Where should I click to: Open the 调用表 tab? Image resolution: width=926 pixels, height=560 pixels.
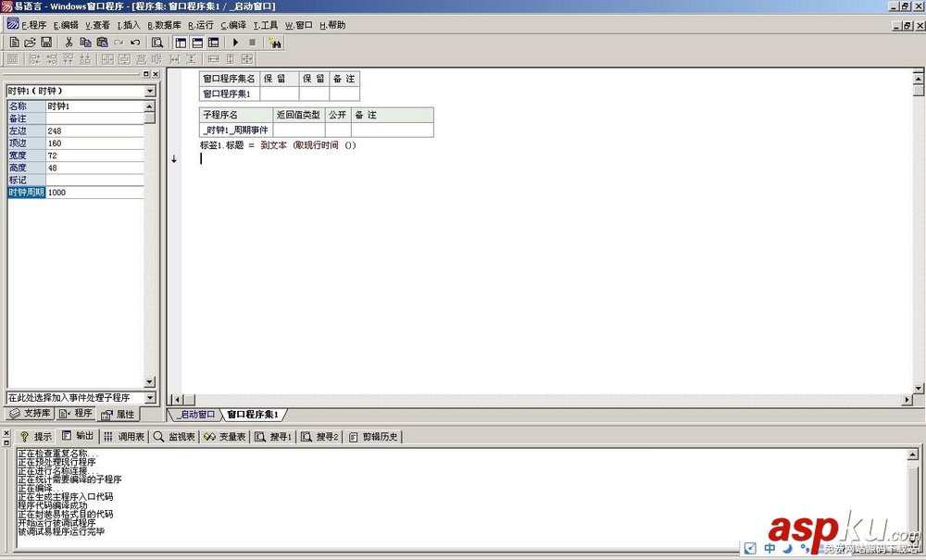124,437
